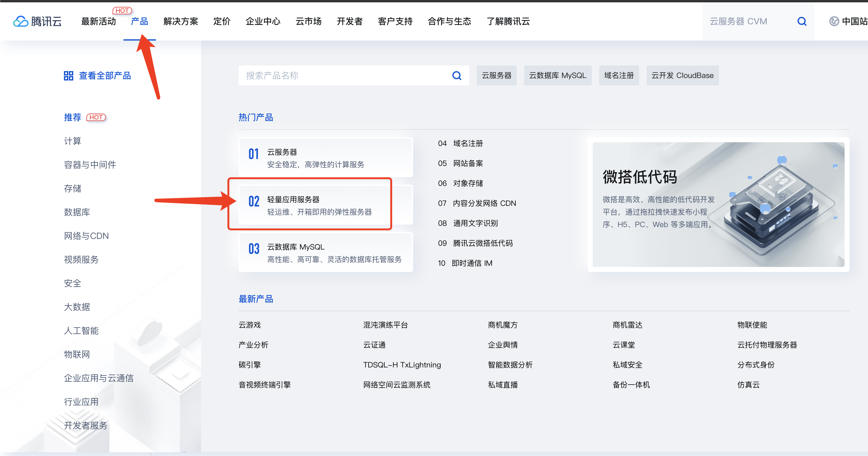Click the 商机魔方 link
The height and width of the screenshot is (456, 868).
tap(503, 325)
